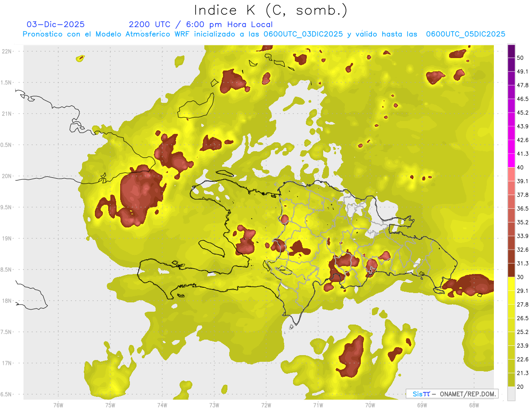Click the "18N" latitude label

pyautogui.click(x=7, y=301)
